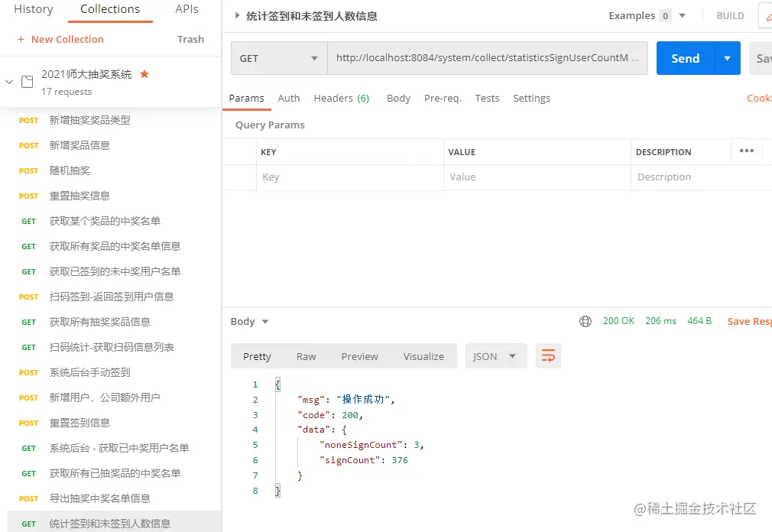Open query params three-dots options

coord(747,151)
